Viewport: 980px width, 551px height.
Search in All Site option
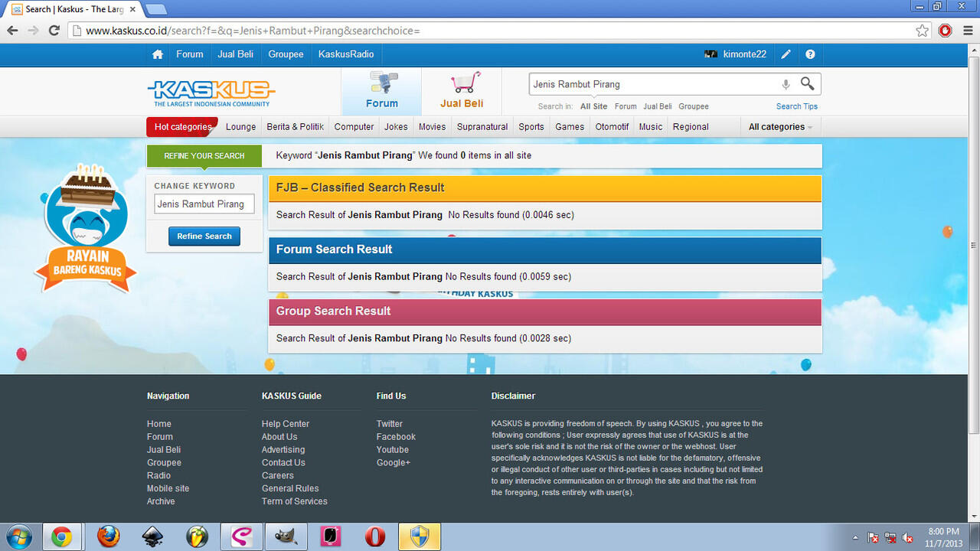(x=593, y=106)
